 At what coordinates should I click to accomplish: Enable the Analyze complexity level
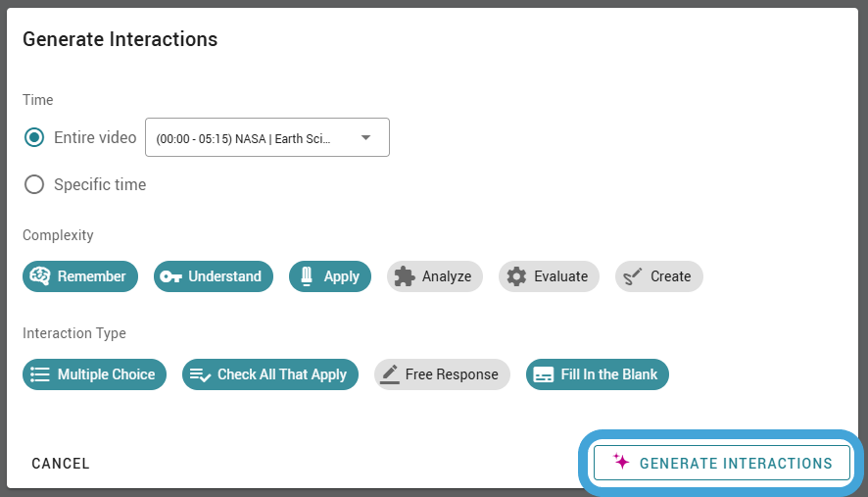pyautogui.click(x=435, y=276)
